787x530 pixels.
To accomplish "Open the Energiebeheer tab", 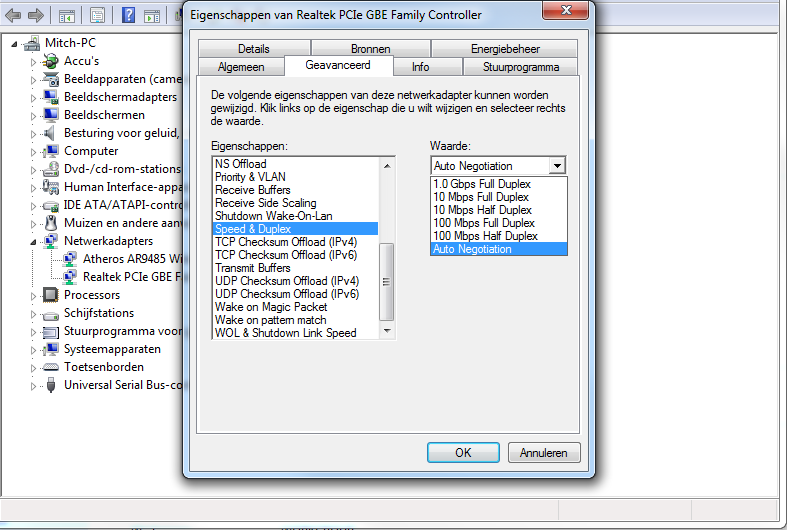I will click(504, 49).
